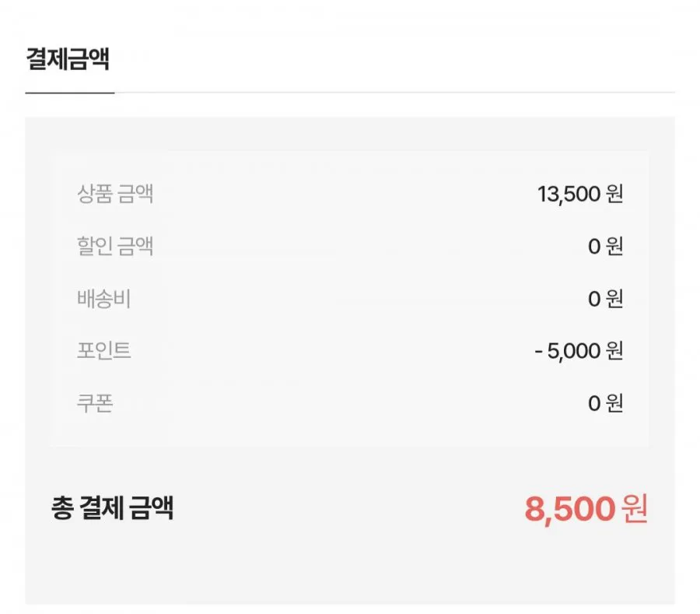Click the 금액 word in 할인 금액

(135, 246)
